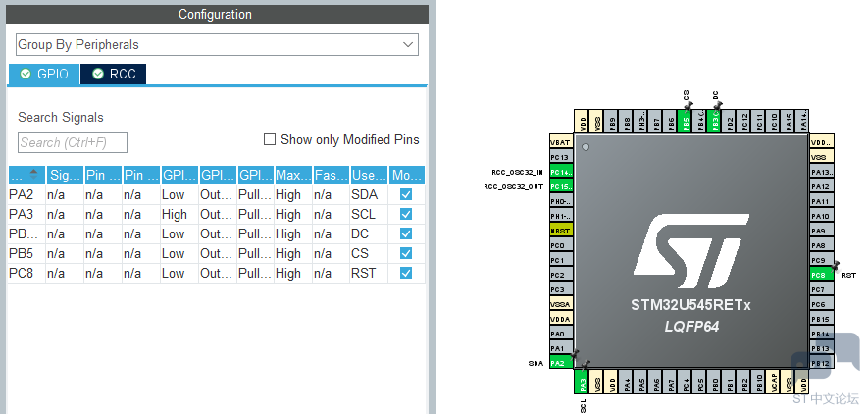
Task: Click green PC14 pin RCC_OSC32_IN
Action: click(561, 172)
